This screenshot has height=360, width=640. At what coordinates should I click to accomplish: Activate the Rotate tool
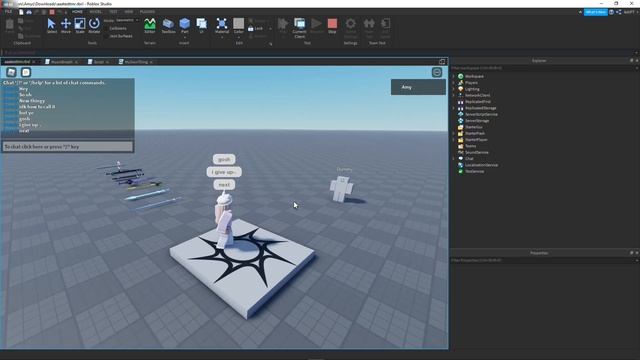coord(94,26)
